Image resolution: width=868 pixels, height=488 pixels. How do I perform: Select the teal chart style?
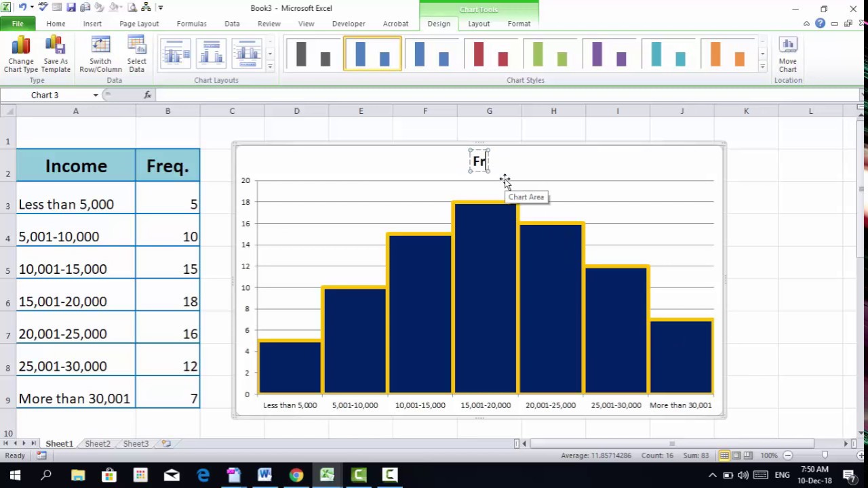point(668,54)
